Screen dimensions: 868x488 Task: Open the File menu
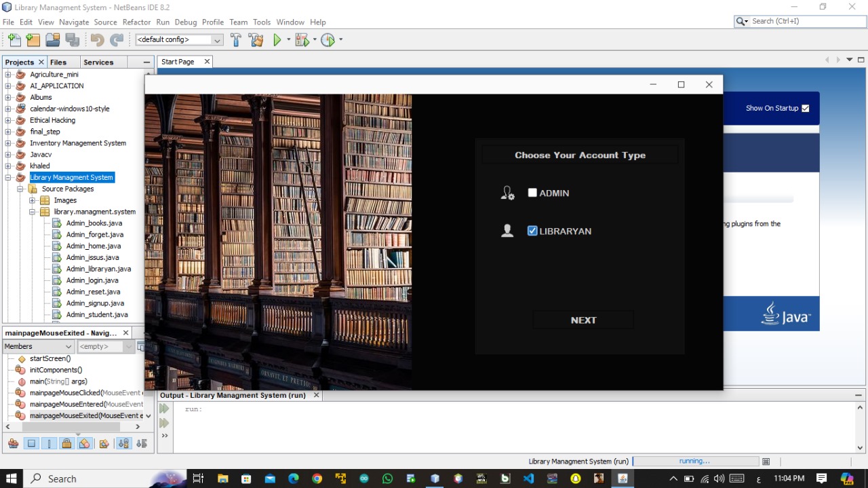coord(8,22)
